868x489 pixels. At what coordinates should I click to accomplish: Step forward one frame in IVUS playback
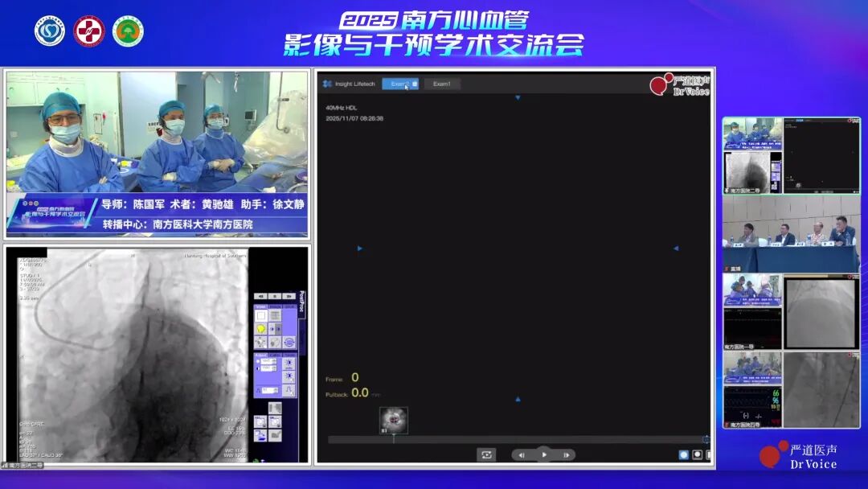(566, 454)
